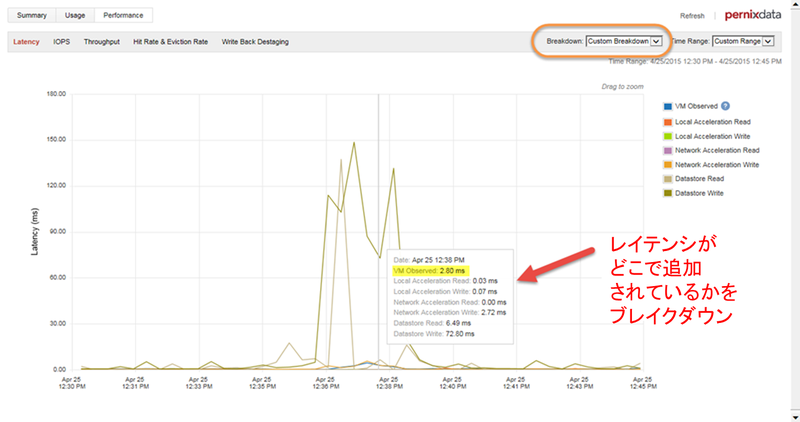Toggle Local Acceleration Write legend swatch
Image resolution: width=800 pixels, height=422 pixels.
coord(667,136)
